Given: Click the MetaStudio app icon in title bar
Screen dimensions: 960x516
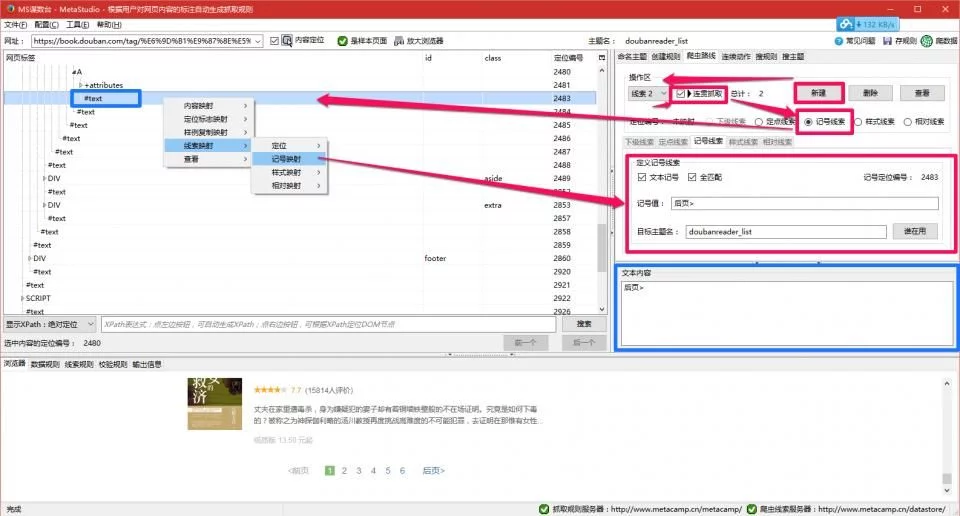Looking at the screenshot, I should click(x=10, y=9).
